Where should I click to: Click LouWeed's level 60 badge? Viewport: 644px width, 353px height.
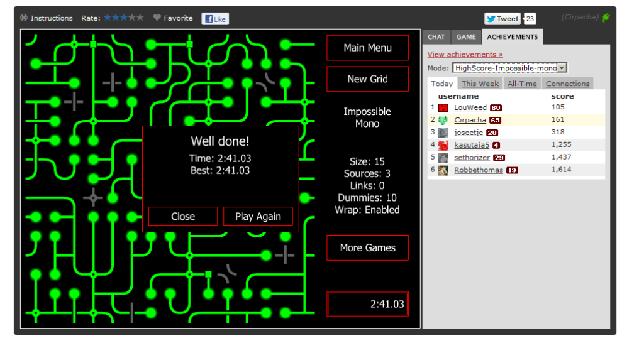pyautogui.click(x=496, y=108)
